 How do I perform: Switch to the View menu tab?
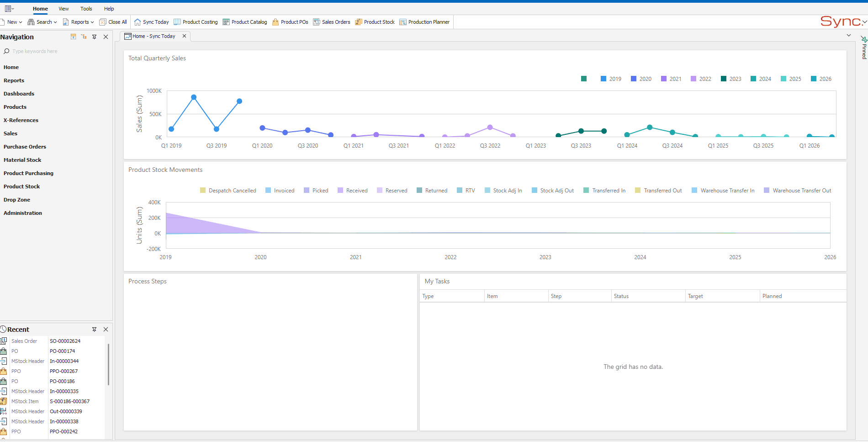tap(64, 9)
